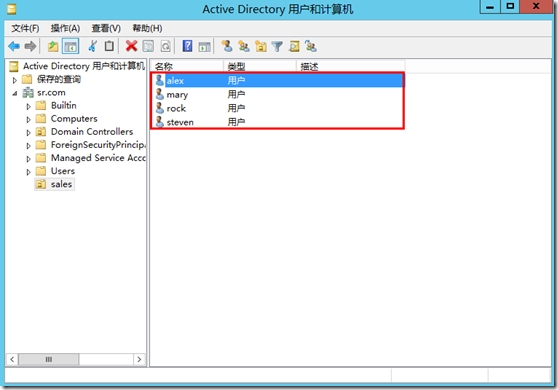Screen dimensions: 558x390
Task: Click tree pane scroll right arrow
Action: tap(139, 359)
